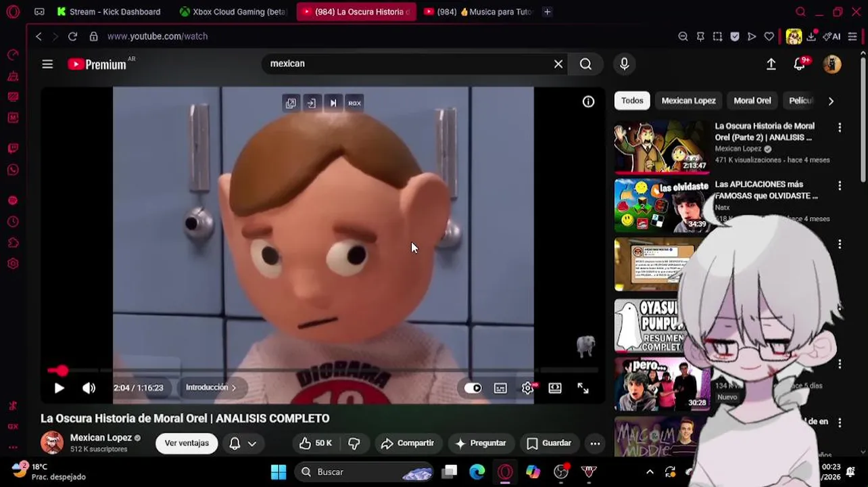
Task: Click Ver ventajas button
Action: point(187,443)
